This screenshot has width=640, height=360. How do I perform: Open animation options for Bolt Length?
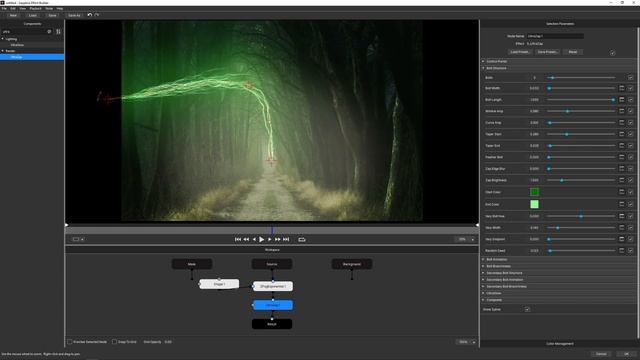click(x=622, y=100)
